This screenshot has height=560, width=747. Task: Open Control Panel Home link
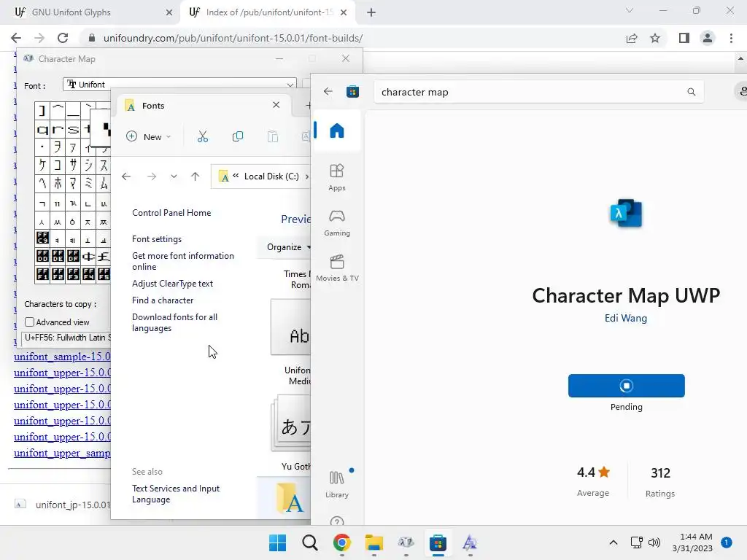click(x=171, y=213)
